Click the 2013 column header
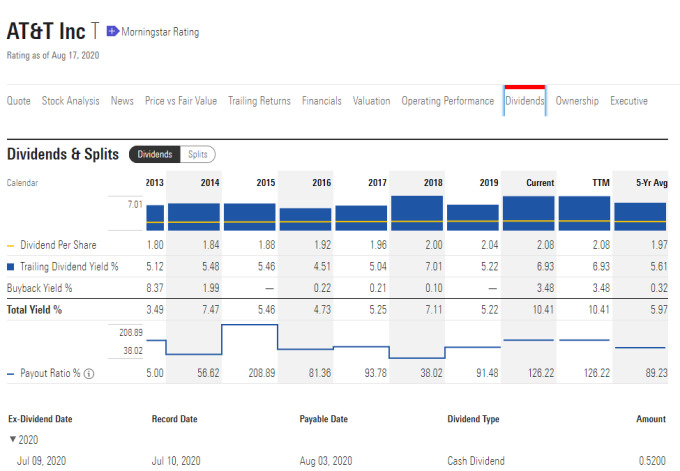Image resolution: width=680 pixels, height=471 pixels. point(154,183)
